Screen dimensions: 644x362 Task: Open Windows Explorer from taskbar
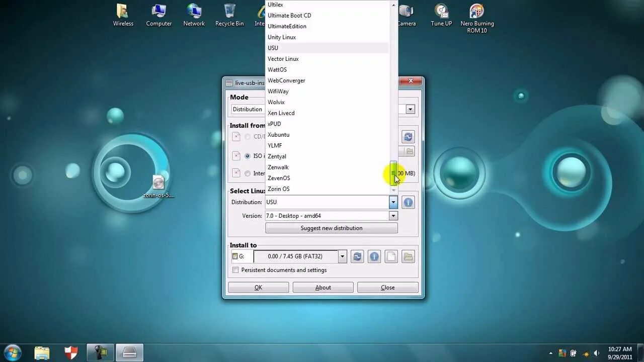tap(42, 353)
